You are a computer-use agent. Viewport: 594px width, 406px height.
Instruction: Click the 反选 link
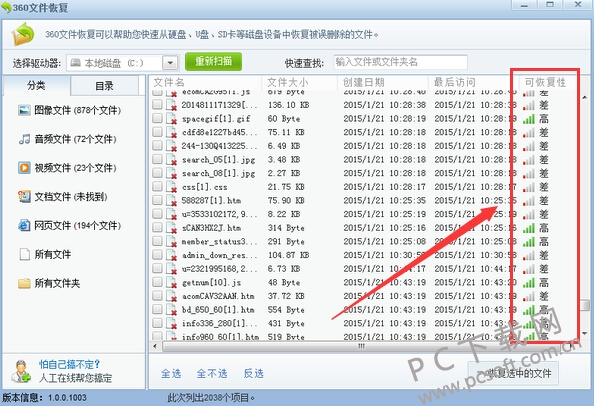253,373
